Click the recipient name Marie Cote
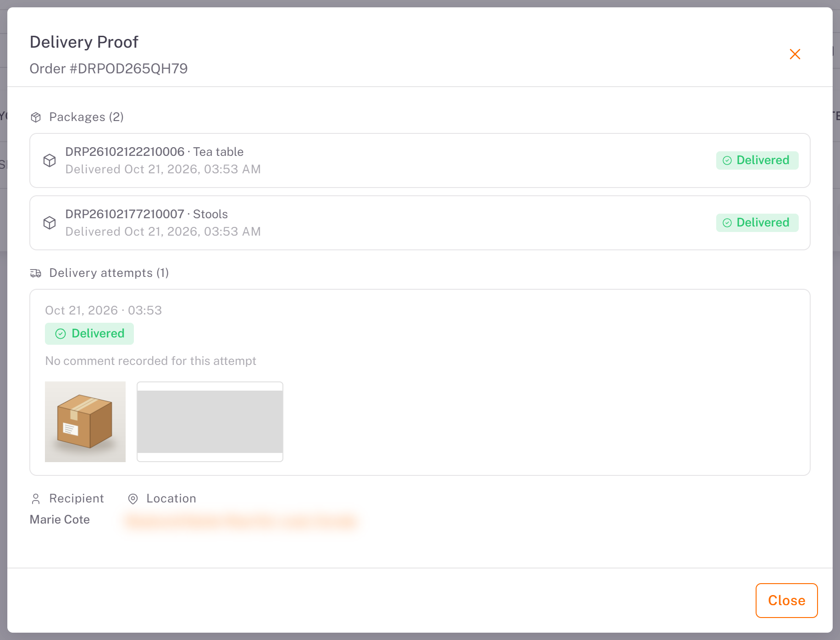 click(x=60, y=519)
